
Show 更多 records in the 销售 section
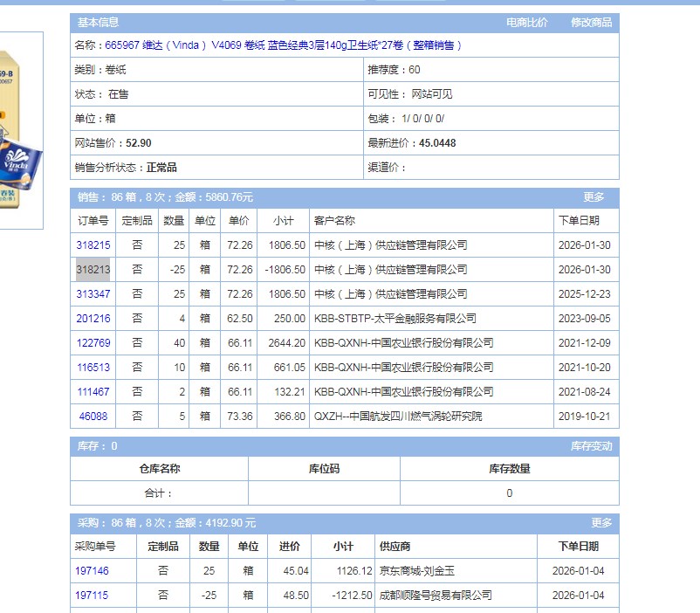click(x=594, y=197)
